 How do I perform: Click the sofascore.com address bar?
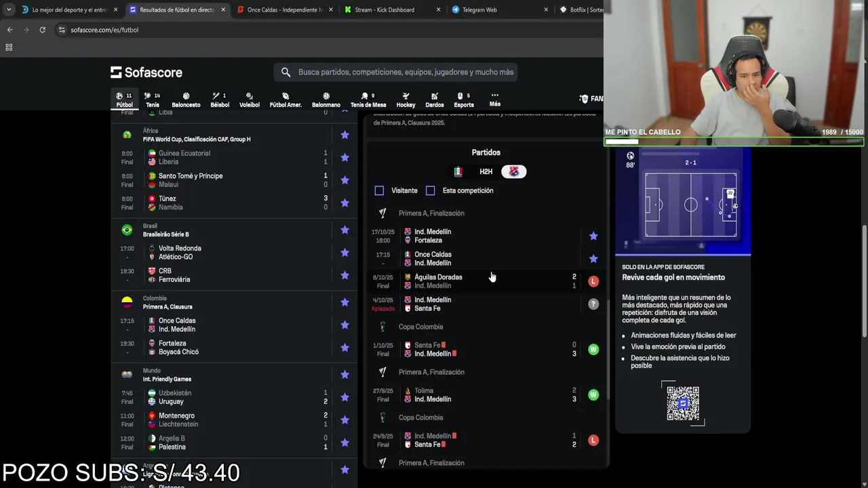tap(325, 30)
